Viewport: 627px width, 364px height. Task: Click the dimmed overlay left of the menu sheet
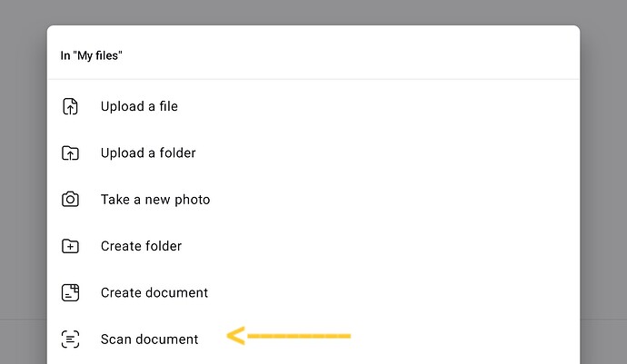click(23, 182)
